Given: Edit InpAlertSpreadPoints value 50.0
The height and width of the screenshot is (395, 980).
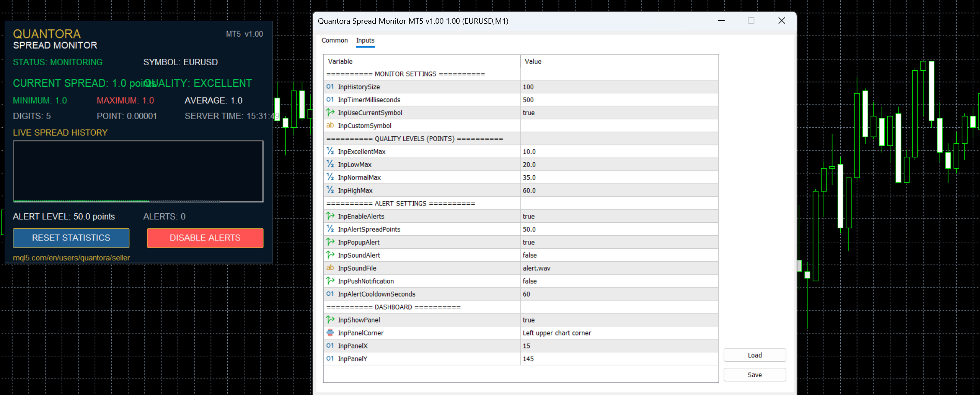Looking at the screenshot, I should coord(619,229).
